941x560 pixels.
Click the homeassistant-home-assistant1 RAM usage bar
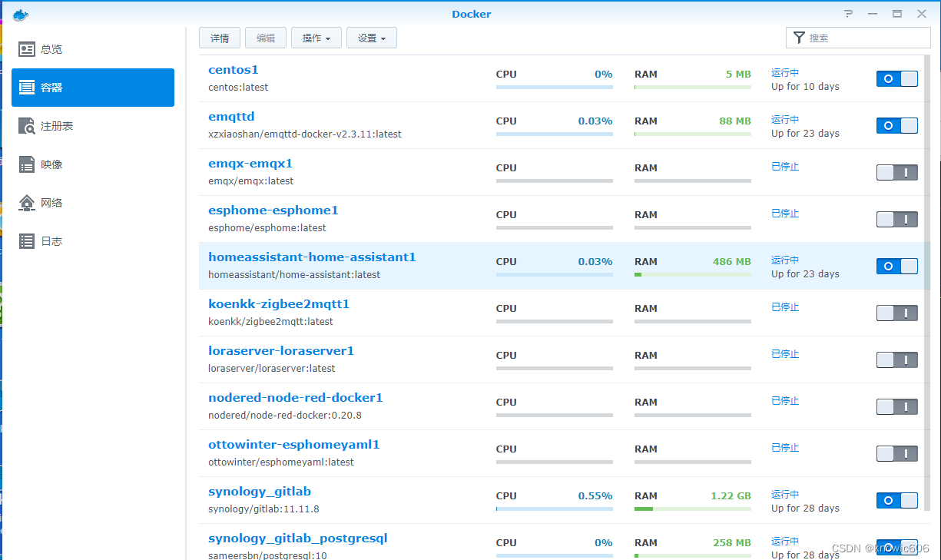coord(693,274)
